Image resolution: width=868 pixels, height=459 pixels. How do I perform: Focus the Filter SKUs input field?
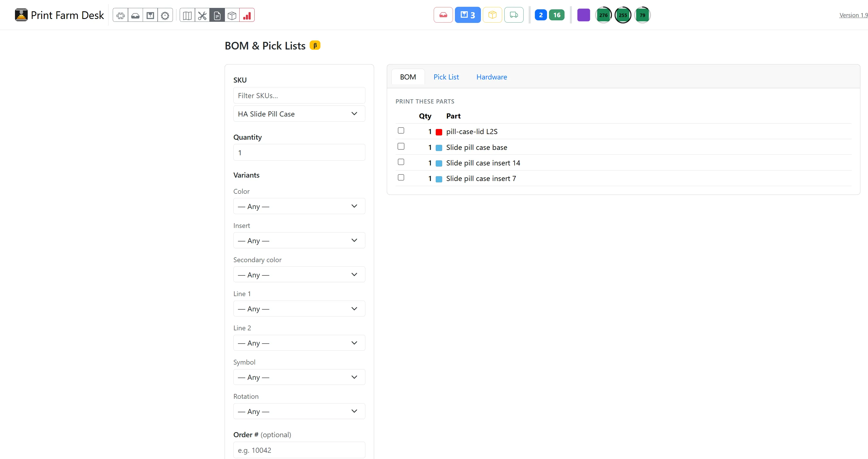pos(299,95)
